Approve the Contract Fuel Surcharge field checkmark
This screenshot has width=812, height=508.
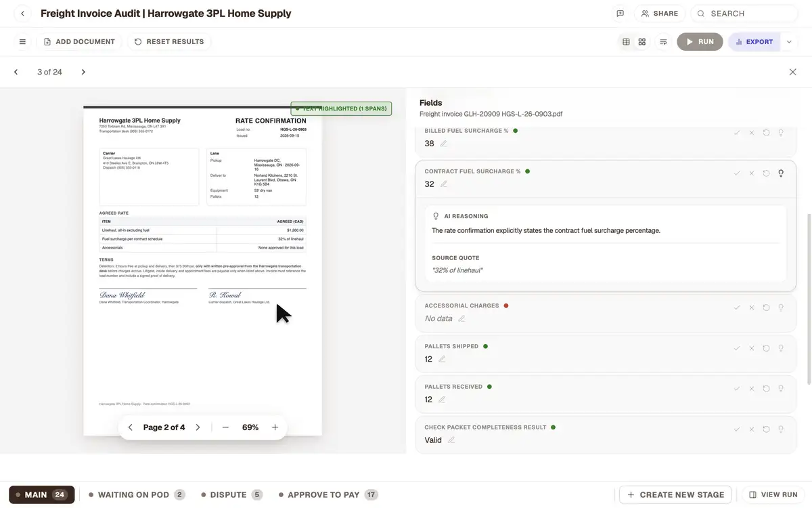click(737, 173)
